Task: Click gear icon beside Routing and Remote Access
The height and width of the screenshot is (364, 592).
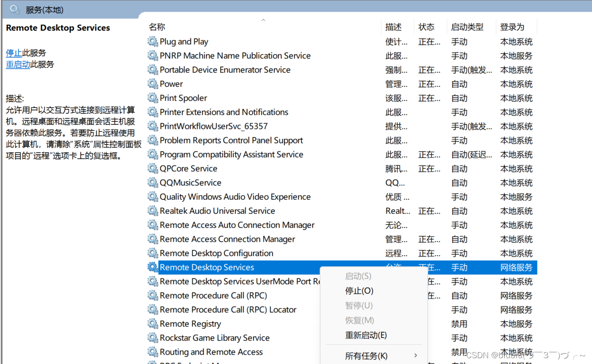Action: (153, 352)
